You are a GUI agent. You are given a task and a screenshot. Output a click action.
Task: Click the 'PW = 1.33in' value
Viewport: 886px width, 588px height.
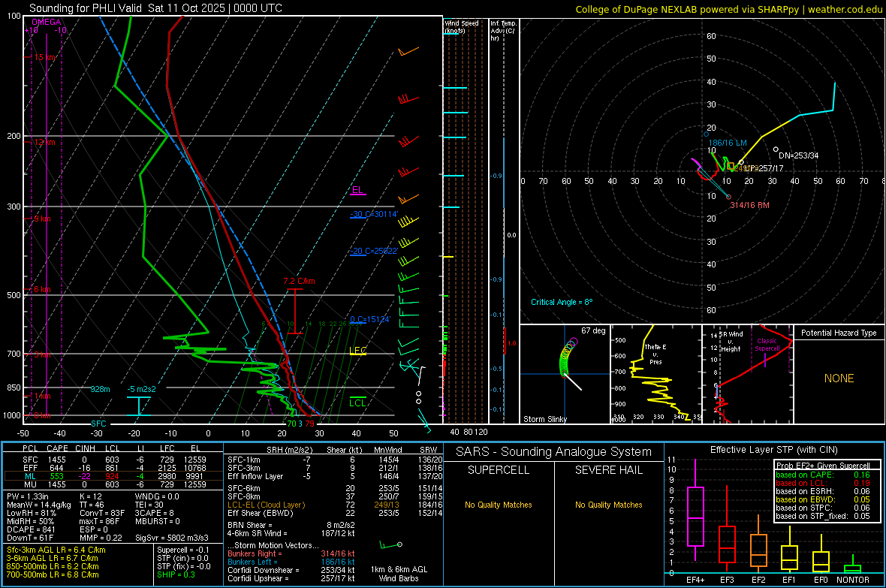point(28,496)
